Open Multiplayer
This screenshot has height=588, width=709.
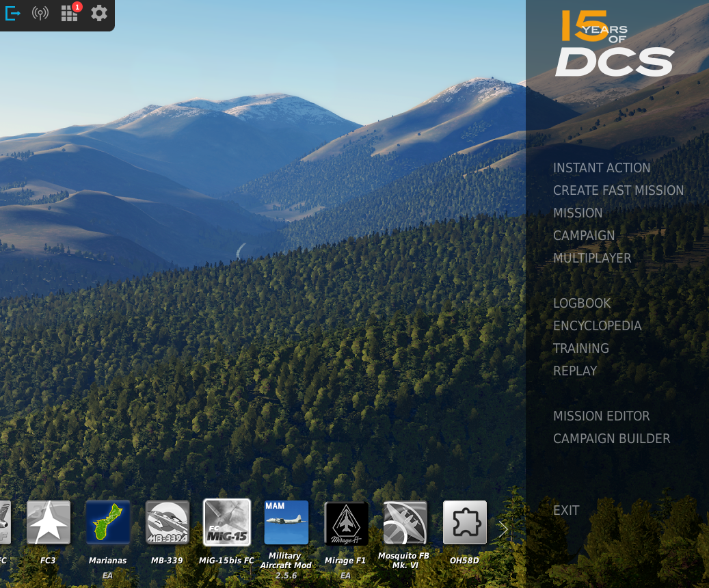click(x=592, y=258)
